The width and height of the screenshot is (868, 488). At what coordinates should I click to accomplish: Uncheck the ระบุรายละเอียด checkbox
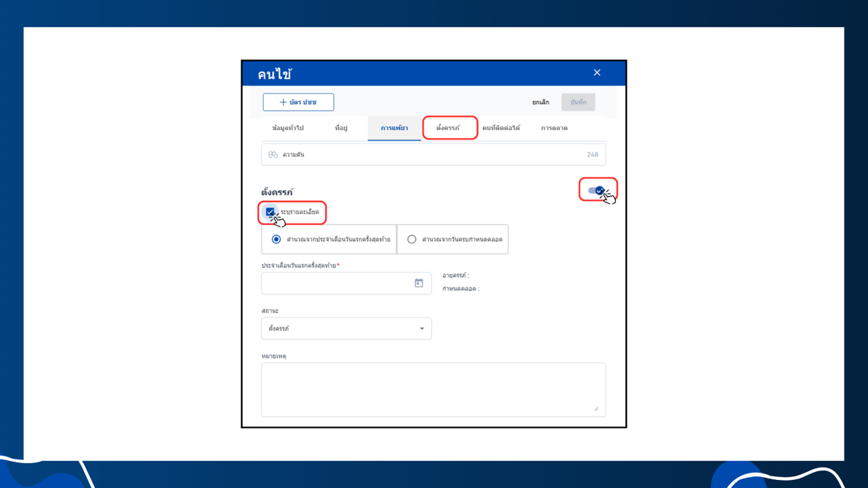(270, 212)
